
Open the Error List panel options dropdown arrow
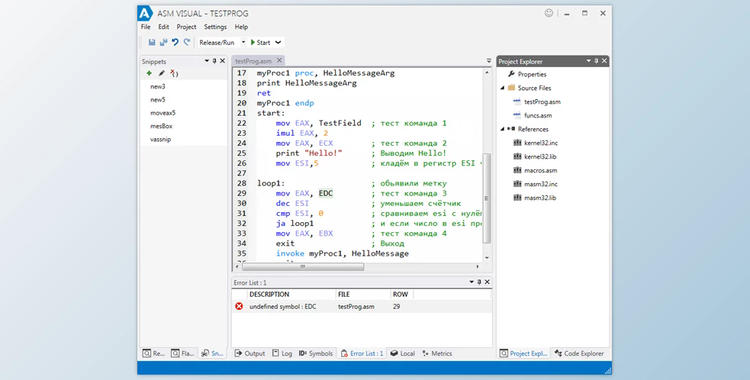tap(471, 282)
